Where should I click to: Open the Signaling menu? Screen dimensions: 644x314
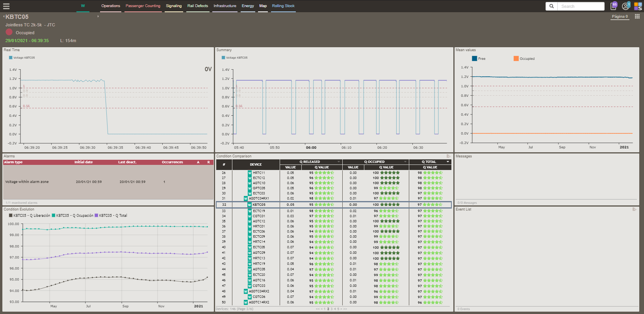click(x=174, y=6)
